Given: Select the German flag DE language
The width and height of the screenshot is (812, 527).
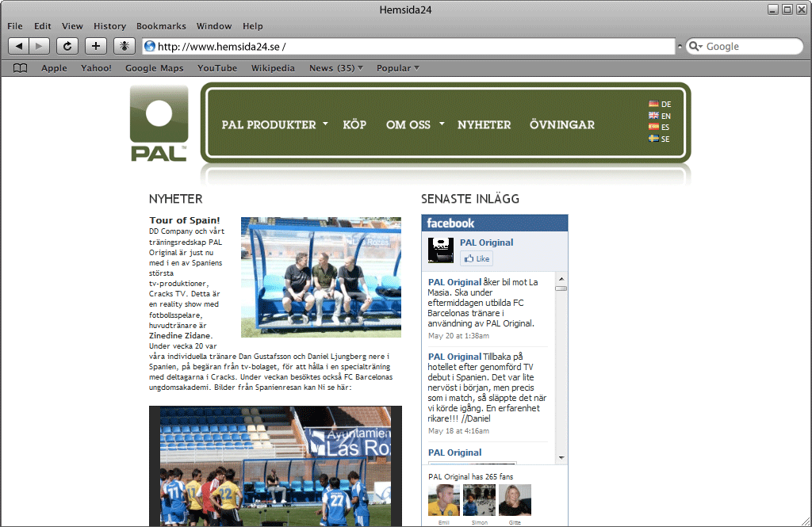Looking at the screenshot, I should (659, 104).
